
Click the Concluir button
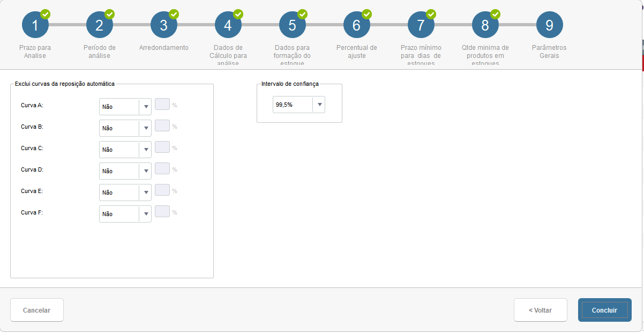point(605,310)
